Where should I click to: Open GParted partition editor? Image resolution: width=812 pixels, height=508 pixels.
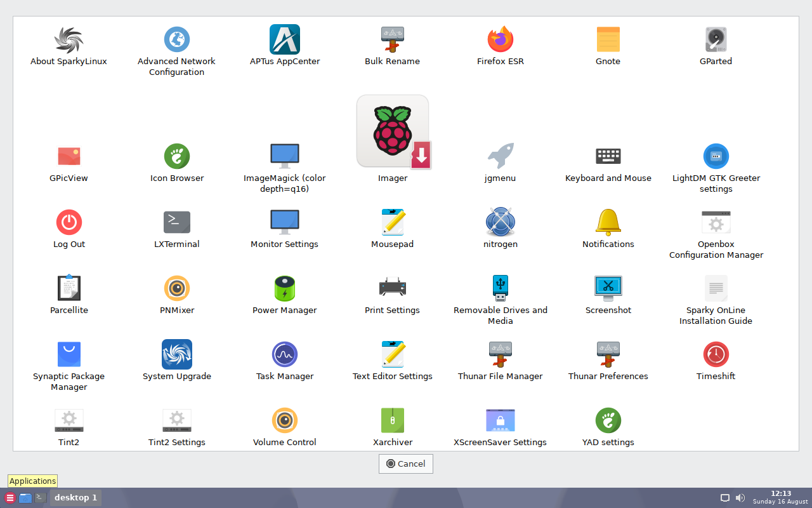pyautogui.click(x=716, y=39)
